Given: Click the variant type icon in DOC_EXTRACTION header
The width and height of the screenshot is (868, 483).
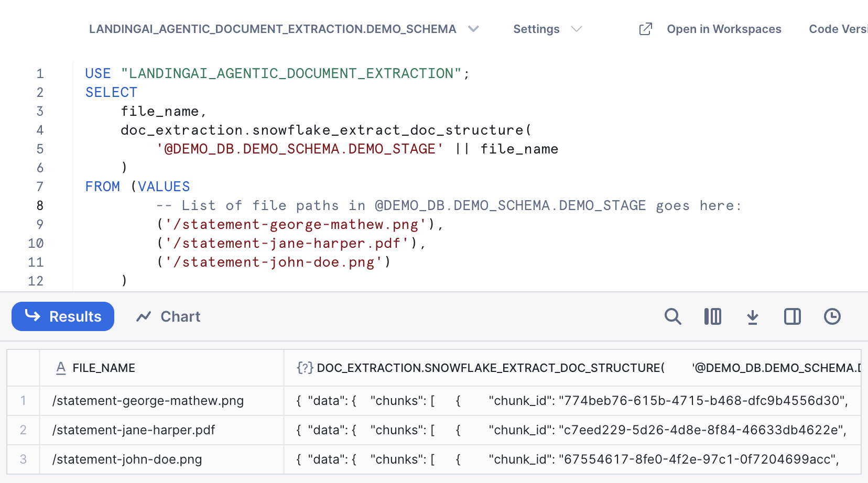Looking at the screenshot, I should pos(305,368).
